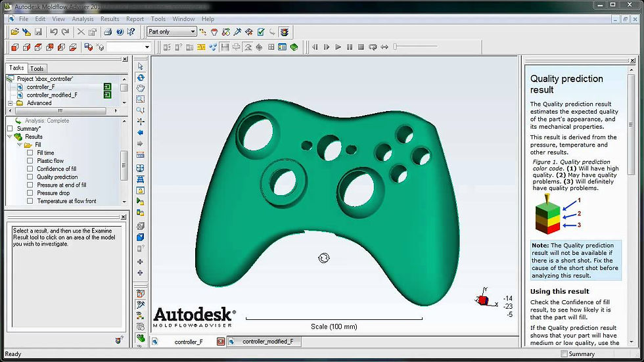
Task: Open the Report menu
Action: click(135, 19)
